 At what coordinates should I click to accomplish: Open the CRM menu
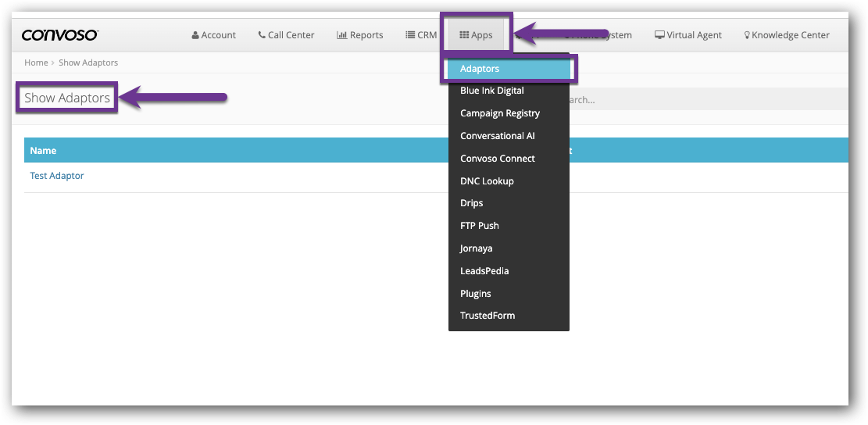tap(421, 35)
